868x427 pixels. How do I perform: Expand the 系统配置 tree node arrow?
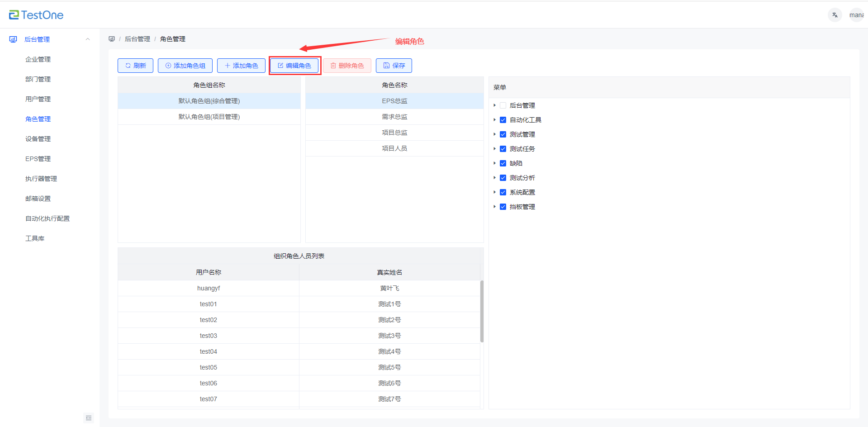[x=494, y=192]
